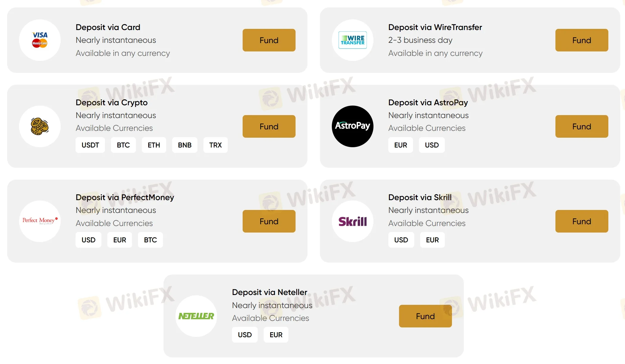Image resolution: width=625 pixels, height=364 pixels.
Task: Fund deposit via AstroPay
Action: pyautogui.click(x=582, y=126)
